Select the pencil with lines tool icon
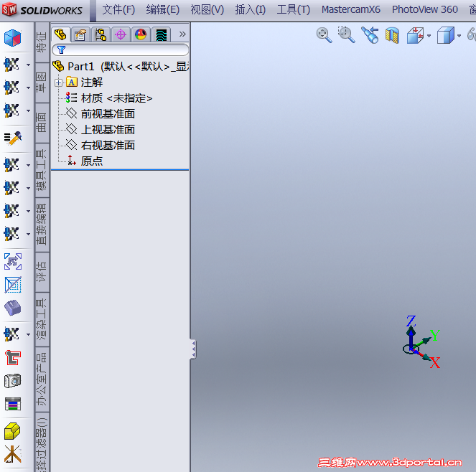This screenshot has width=476, height=472. pos(13,138)
